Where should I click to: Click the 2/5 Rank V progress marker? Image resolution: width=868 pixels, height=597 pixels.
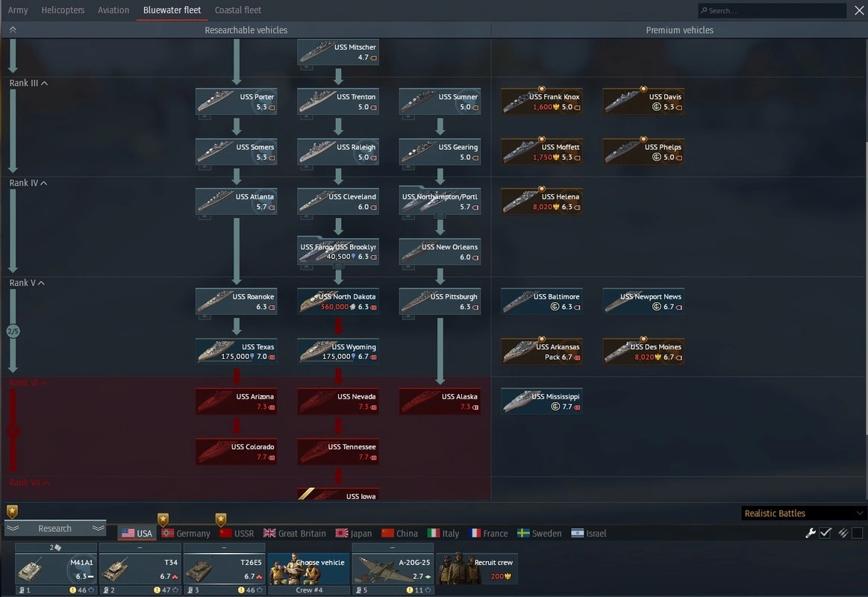pos(13,331)
